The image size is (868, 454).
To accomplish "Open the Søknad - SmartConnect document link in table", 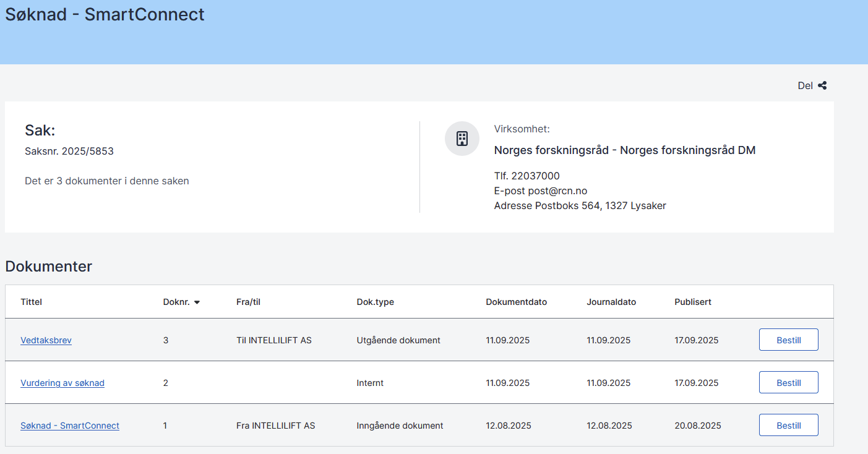I will (x=70, y=426).
